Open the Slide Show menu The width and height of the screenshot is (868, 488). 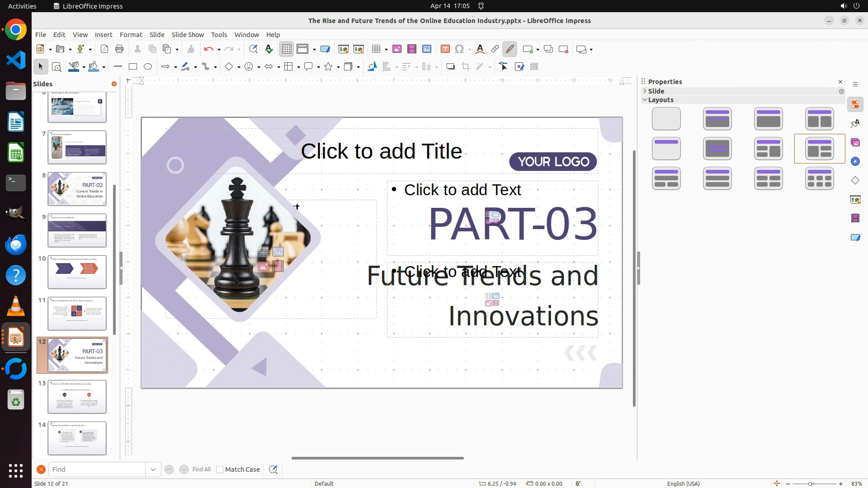click(188, 35)
